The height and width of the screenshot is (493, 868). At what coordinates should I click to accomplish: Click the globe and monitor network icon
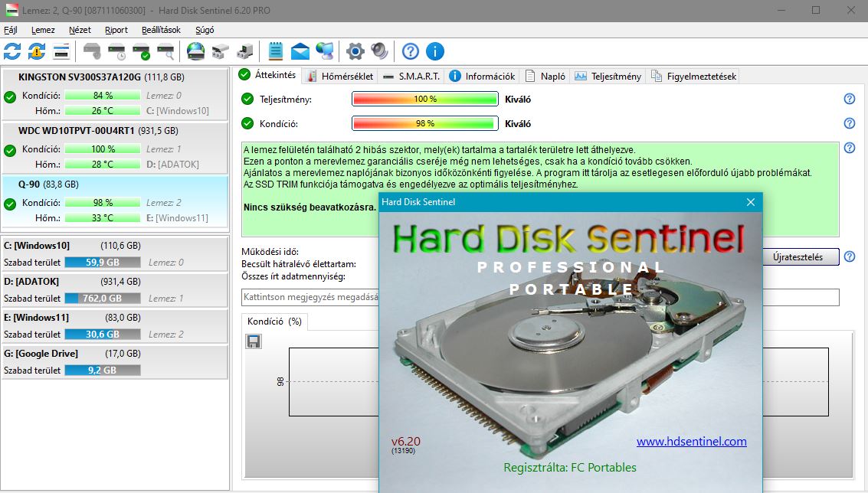pyautogui.click(x=325, y=51)
